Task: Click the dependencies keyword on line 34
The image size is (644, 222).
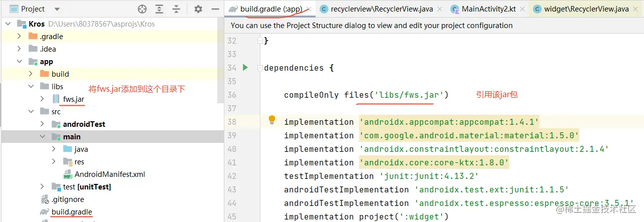Action: (x=294, y=68)
